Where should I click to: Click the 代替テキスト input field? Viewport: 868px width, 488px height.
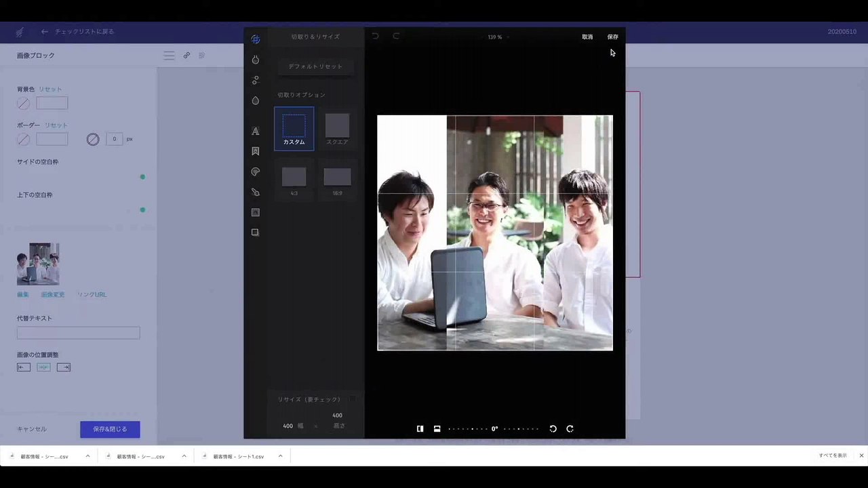(x=79, y=333)
